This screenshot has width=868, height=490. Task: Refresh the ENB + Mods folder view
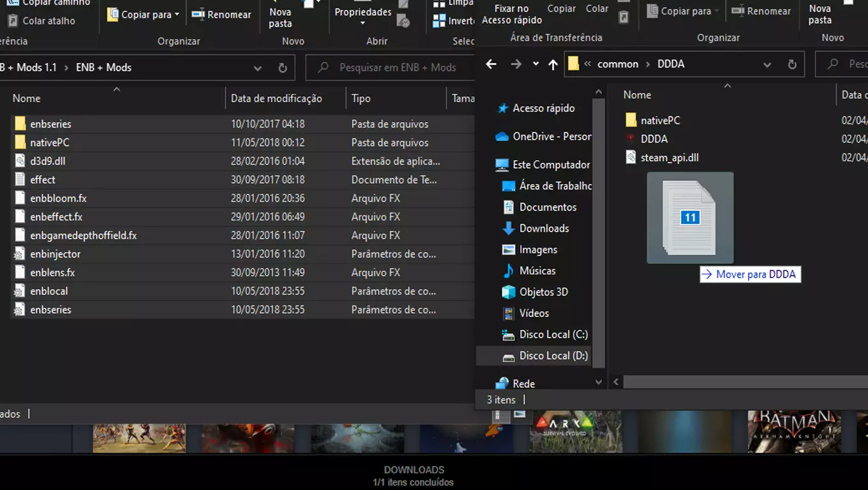[x=282, y=68]
